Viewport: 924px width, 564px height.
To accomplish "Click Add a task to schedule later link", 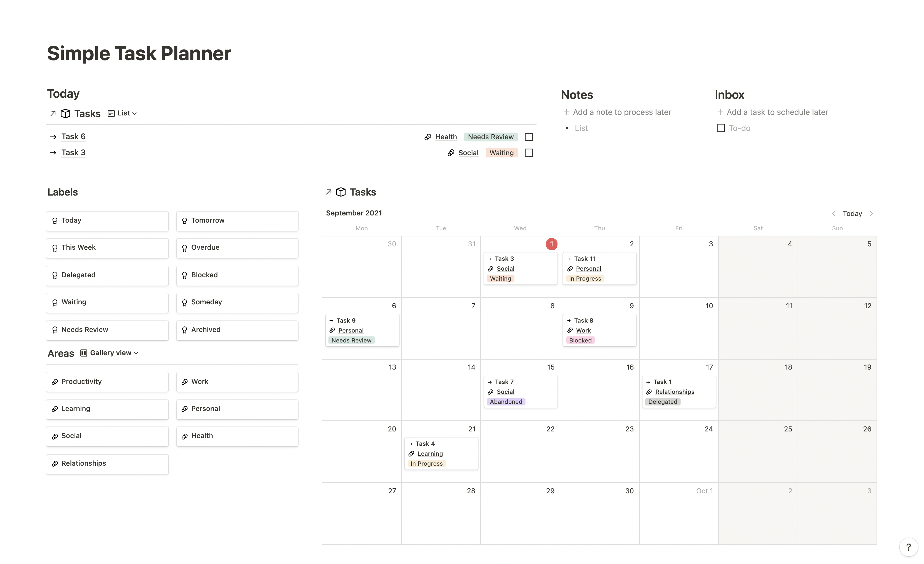I will (x=776, y=112).
